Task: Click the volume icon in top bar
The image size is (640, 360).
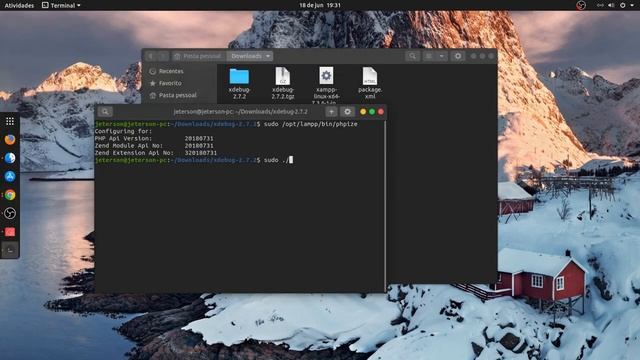Action: [611, 5]
